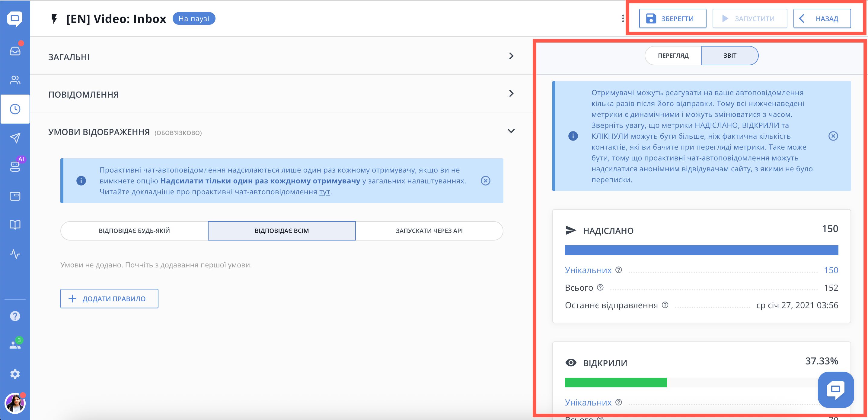The image size is (868, 420).
Task: Switch to the ПЕРЕГЛЯД tab
Action: click(673, 56)
